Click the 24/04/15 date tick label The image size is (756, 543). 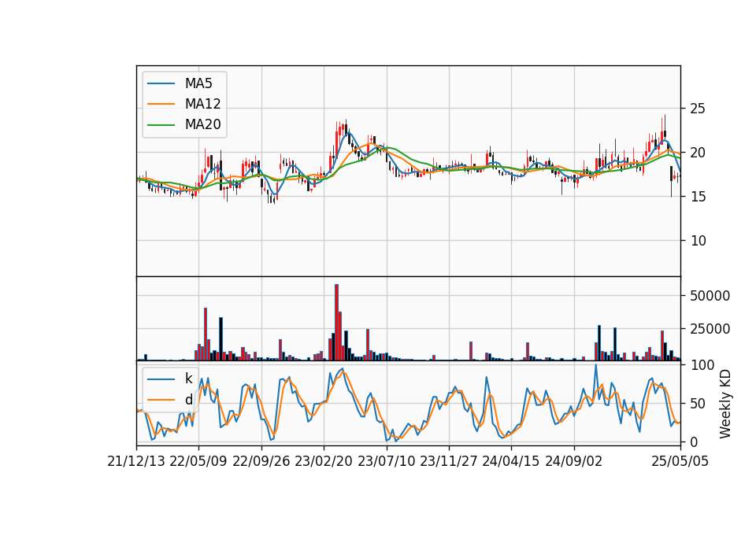point(511,461)
